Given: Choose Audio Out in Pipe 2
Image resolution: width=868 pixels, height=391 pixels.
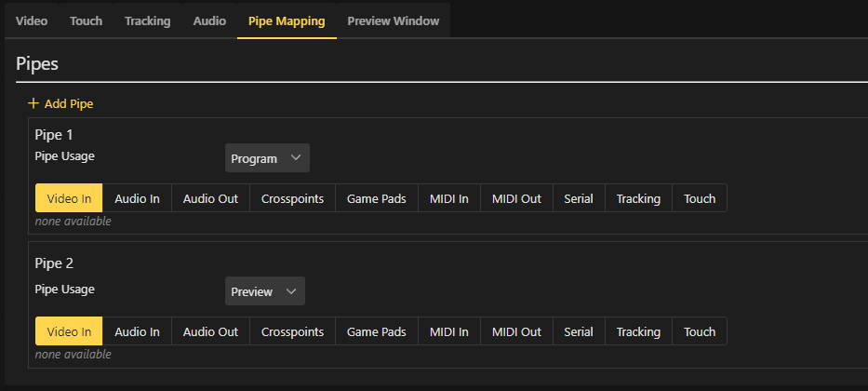Looking at the screenshot, I should 210,331.
